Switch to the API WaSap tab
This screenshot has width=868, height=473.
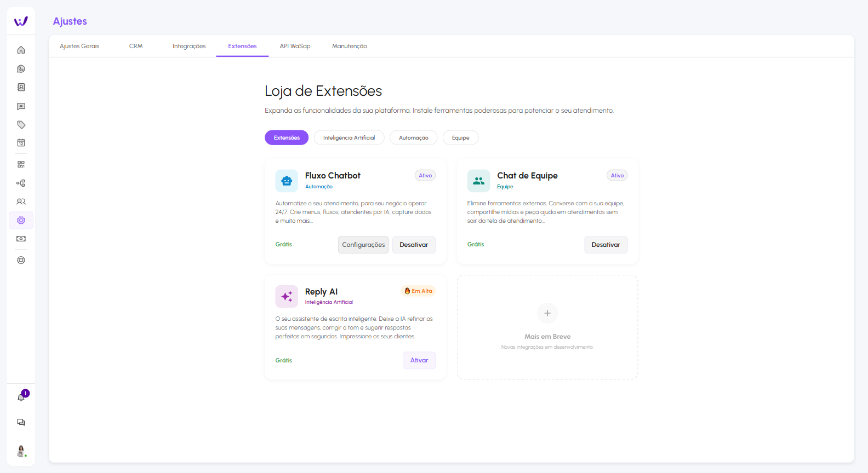[x=295, y=47]
